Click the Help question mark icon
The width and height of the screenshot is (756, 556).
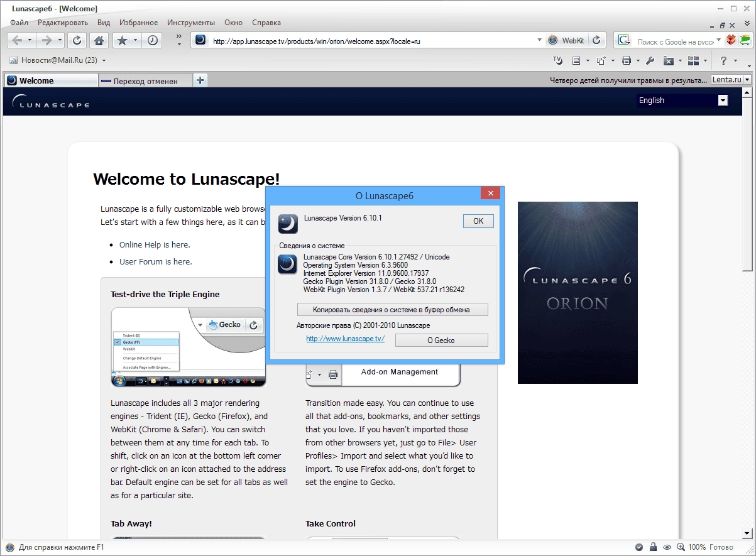click(724, 61)
